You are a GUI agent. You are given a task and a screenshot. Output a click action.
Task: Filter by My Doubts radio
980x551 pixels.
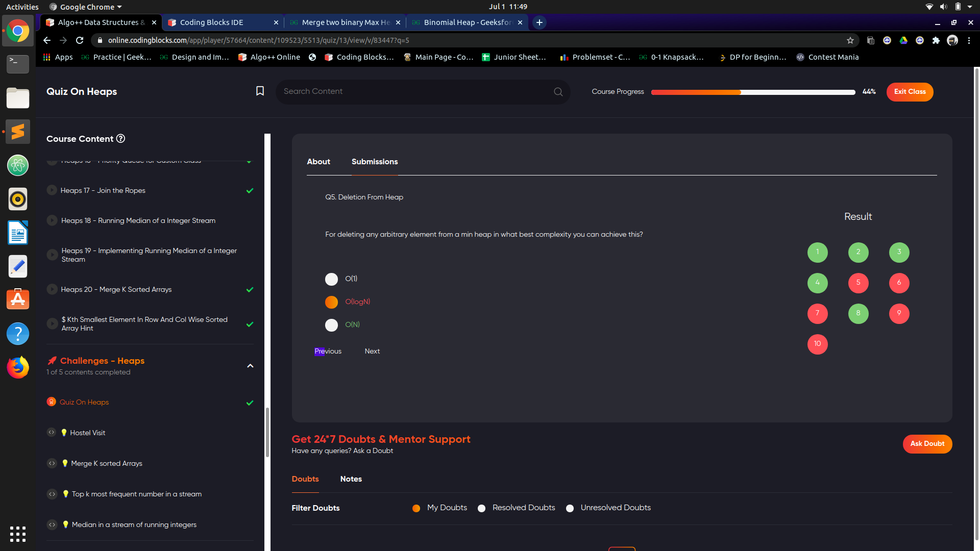click(416, 508)
